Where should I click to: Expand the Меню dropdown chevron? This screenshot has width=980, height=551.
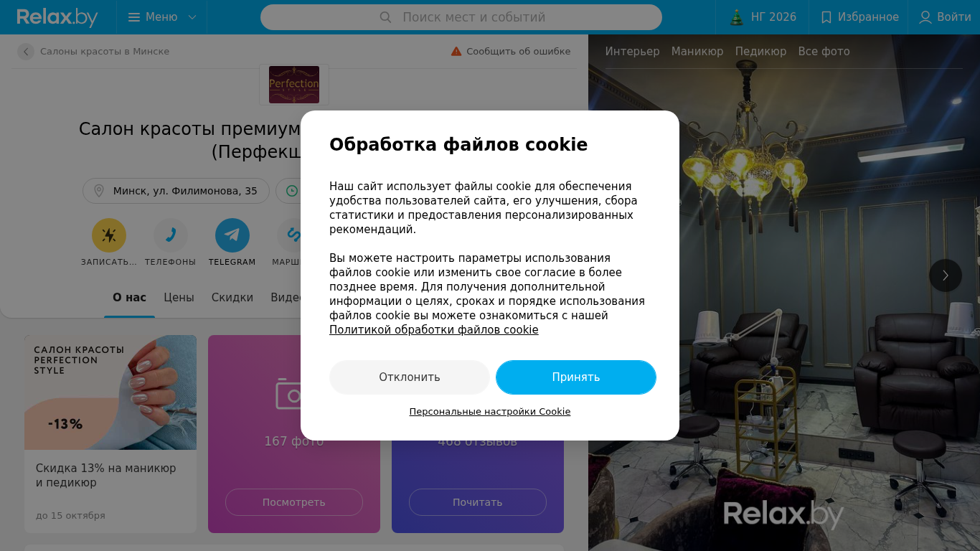(x=192, y=17)
